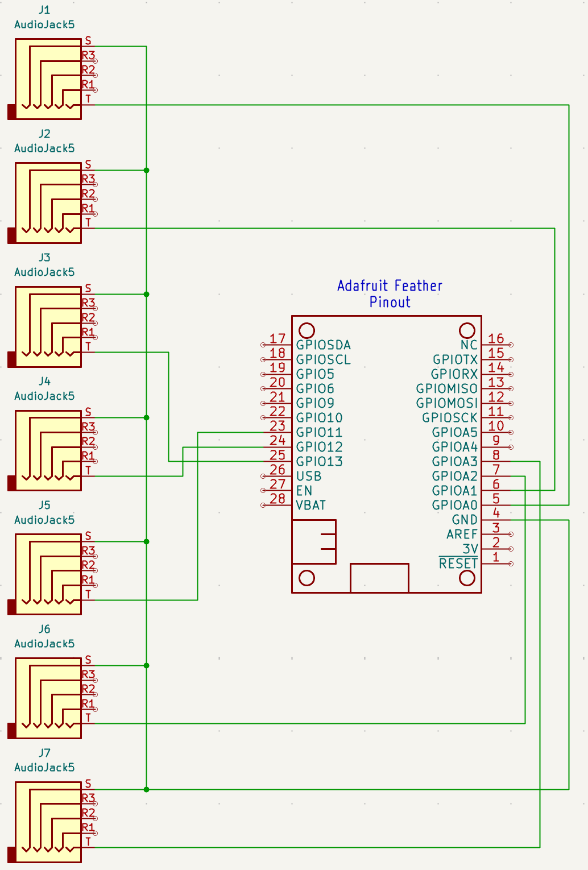
Task: Click the R2 pin label on J7
Action: click(x=88, y=813)
